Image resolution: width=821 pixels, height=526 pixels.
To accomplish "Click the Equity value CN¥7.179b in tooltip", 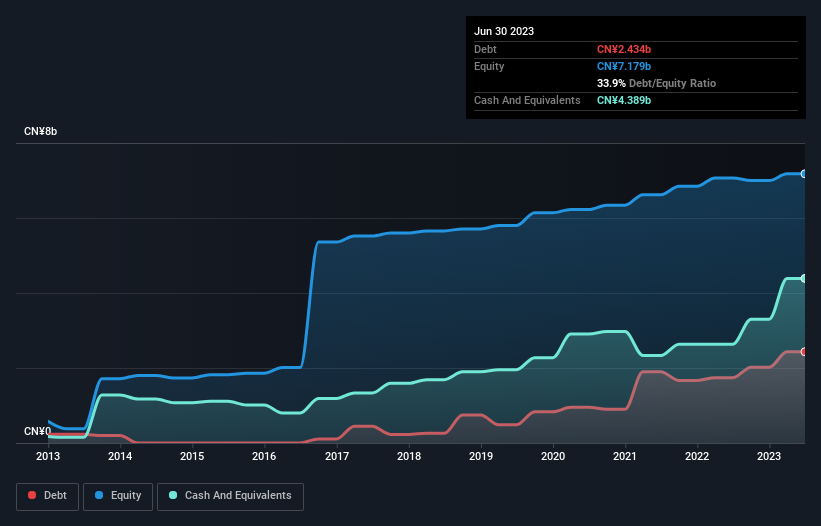I will 624,66.
